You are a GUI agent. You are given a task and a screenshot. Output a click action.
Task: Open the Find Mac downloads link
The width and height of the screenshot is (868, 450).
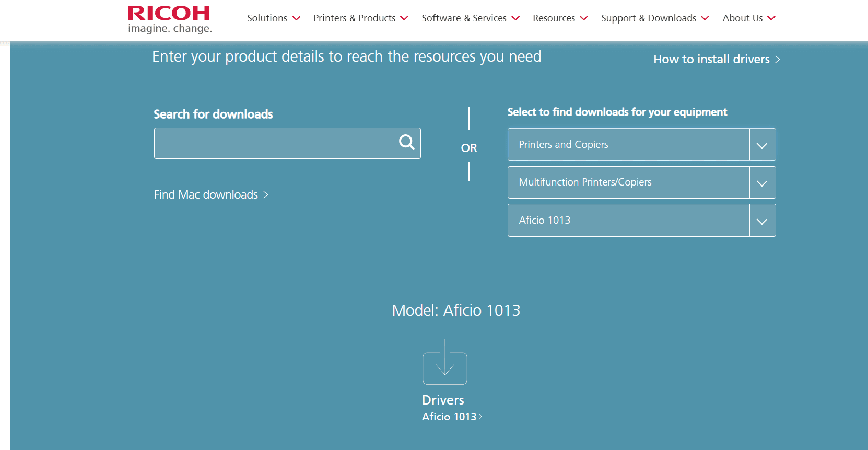click(x=211, y=194)
